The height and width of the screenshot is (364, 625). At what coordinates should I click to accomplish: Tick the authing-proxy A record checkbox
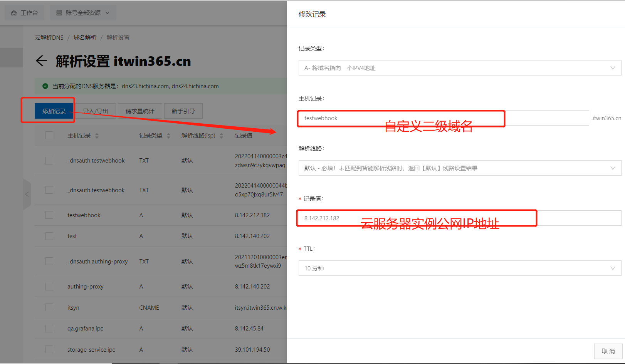click(x=49, y=286)
